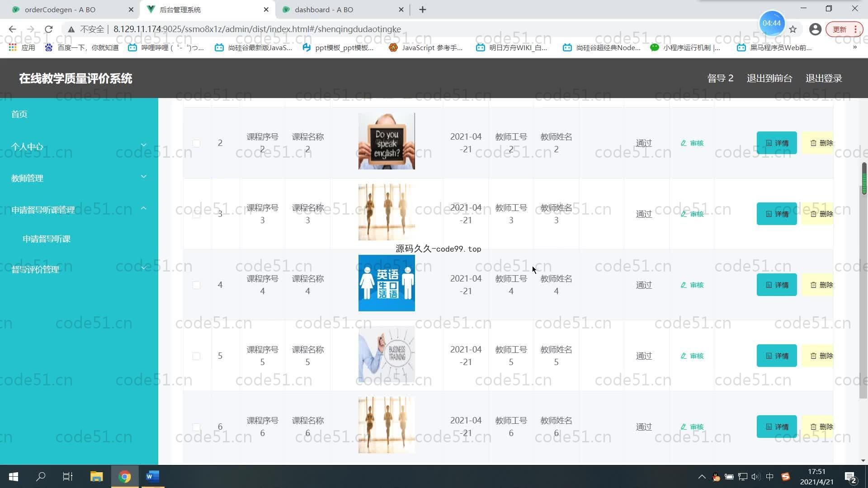Click the English life course thumbnail, row 4

coord(387,283)
